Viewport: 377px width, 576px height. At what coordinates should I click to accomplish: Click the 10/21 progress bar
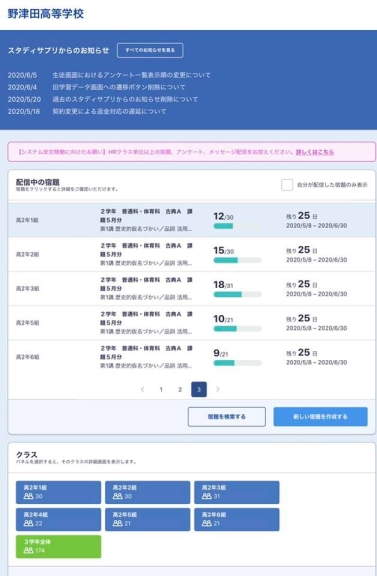tap(237, 328)
